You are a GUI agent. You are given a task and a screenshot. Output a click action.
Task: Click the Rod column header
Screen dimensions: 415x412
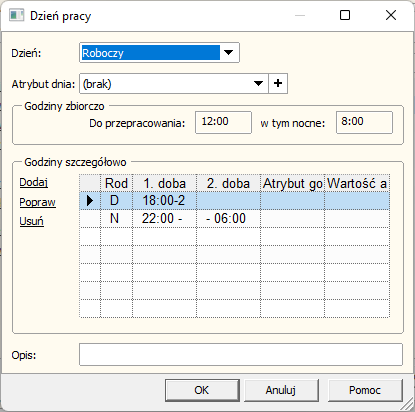116,183
